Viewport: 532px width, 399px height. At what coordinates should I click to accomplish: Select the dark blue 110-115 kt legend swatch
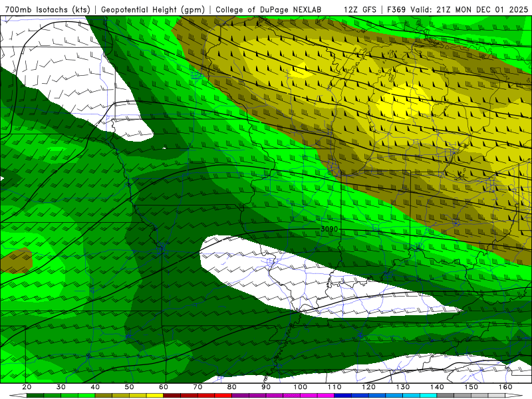point(343,396)
